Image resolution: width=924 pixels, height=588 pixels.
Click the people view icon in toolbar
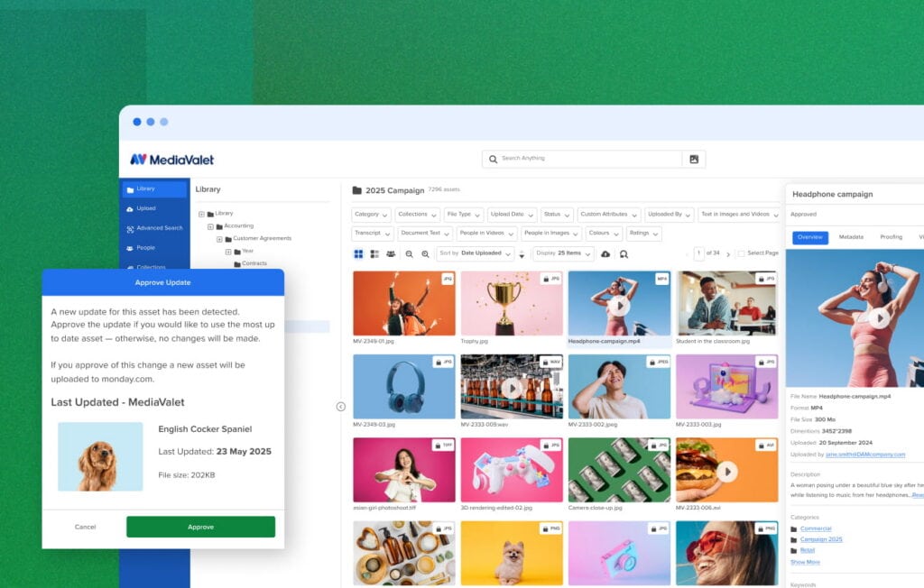click(391, 254)
